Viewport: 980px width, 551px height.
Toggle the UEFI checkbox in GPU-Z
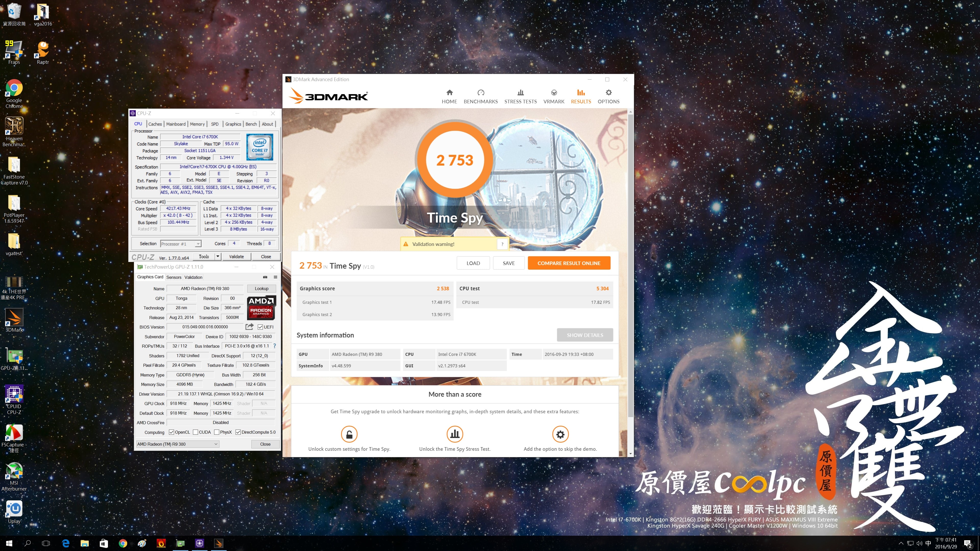(260, 327)
